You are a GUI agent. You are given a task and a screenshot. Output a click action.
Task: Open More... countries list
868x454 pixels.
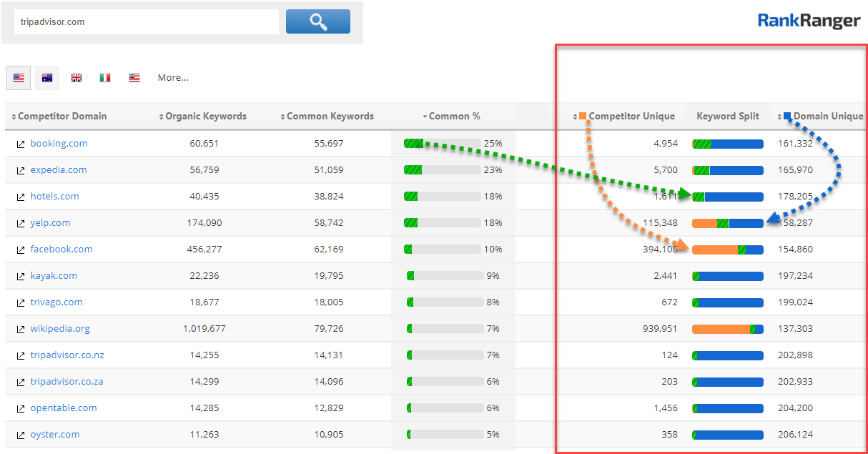[x=173, y=78]
